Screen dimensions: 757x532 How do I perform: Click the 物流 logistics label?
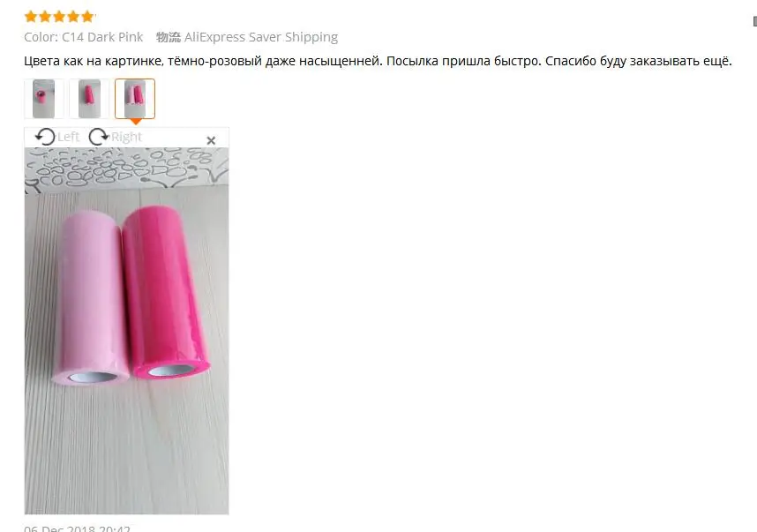169,37
